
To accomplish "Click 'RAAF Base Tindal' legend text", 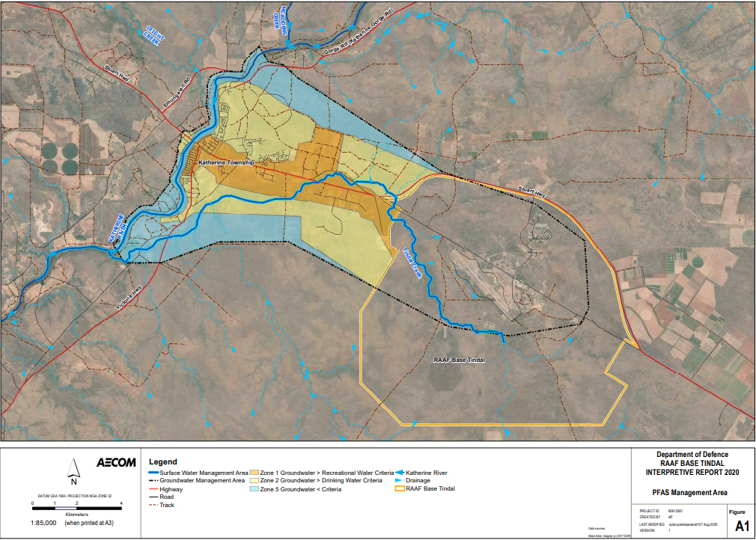I will (x=430, y=488).
